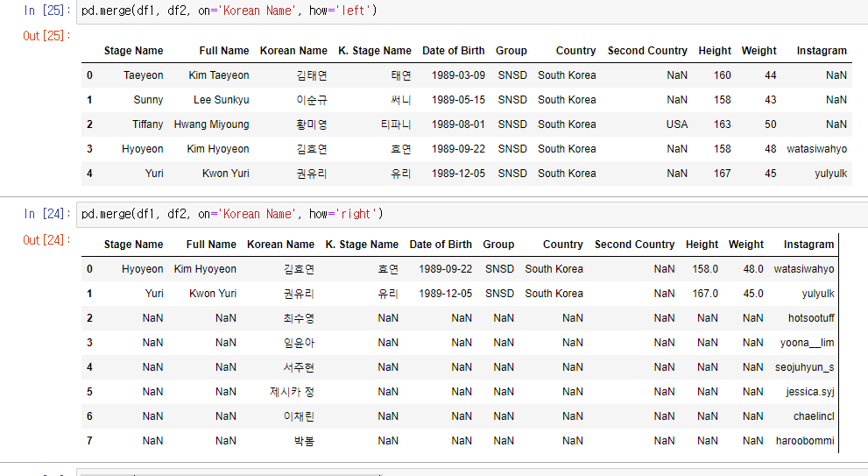868x476 pixels.
Task: Click weight 50 cell in Tiffany row
Action: pyautogui.click(x=771, y=124)
